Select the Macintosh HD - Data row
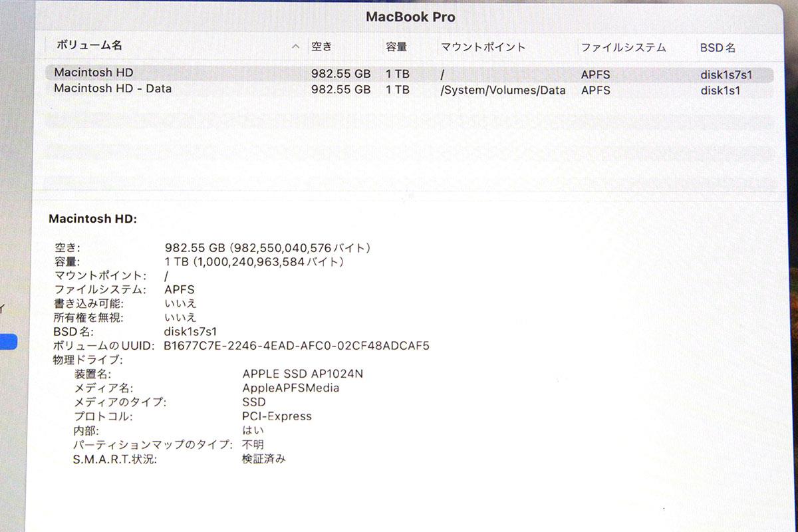This screenshot has width=798, height=532. tap(409, 89)
